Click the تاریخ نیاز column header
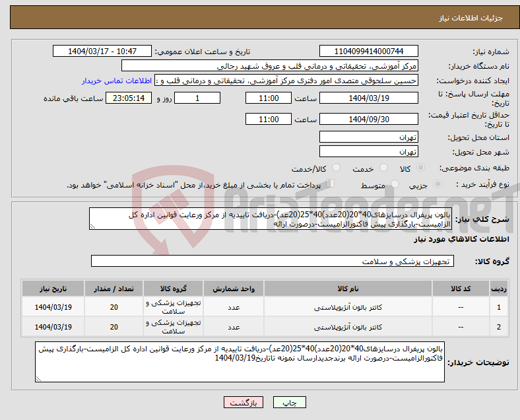The width and height of the screenshot is (520, 420). coord(53,289)
